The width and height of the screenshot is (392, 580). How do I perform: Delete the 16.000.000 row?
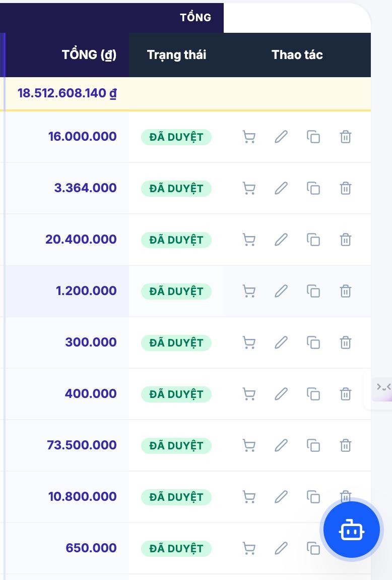point(346,137)
